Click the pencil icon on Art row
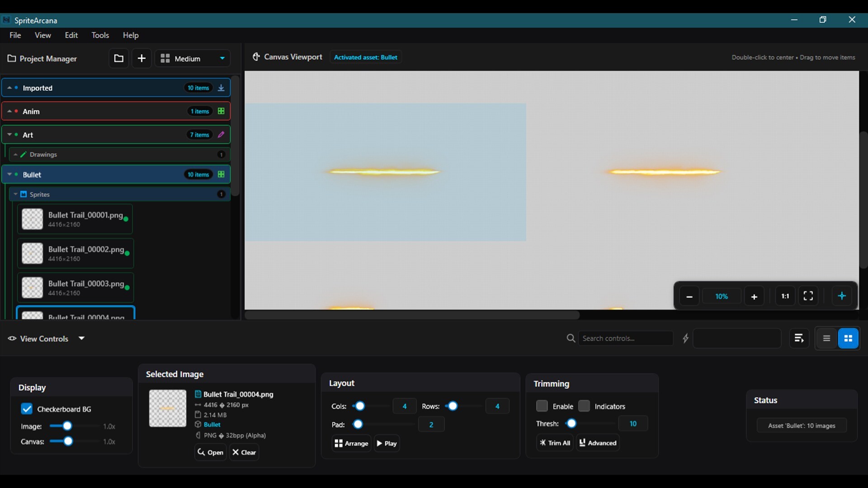This screenshot has width=868, height=488. [221, 135]
